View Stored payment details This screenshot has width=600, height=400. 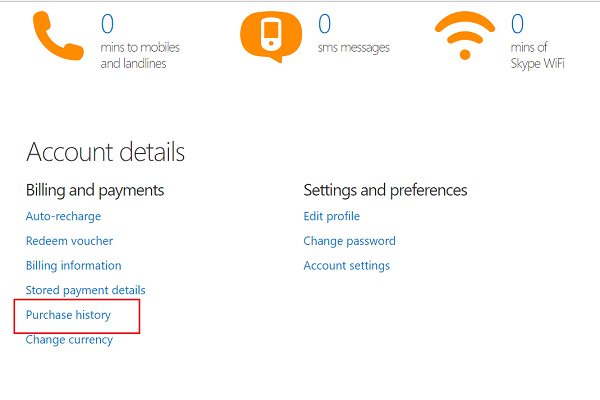(86, 290)
